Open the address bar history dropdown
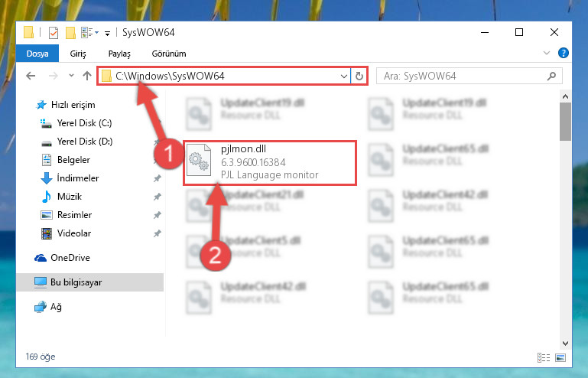This screenshot has width=588, height=378. click(x=343, y=77)
